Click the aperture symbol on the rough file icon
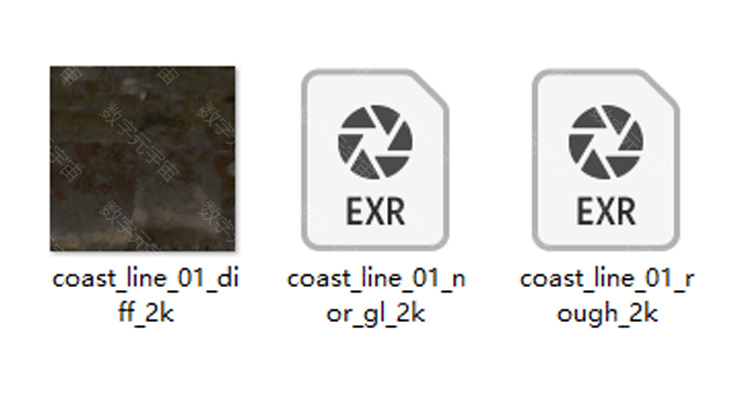This screenshot has width=734, height=405. click(606, 142)
